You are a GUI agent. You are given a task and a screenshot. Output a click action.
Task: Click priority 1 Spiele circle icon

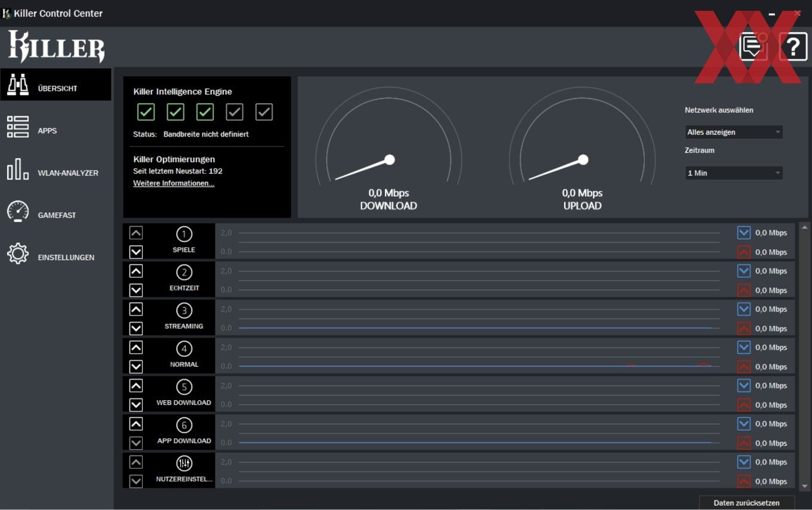[x=184, y=234]
